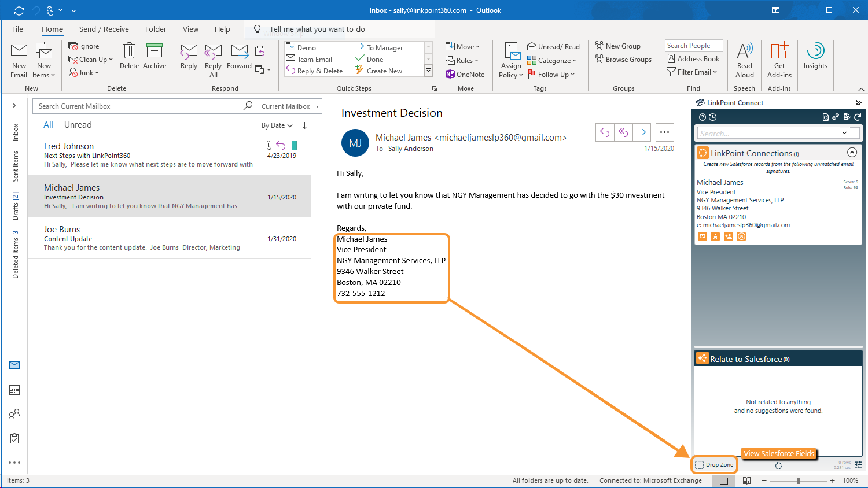Open Address Book
Image resolution: width=868 pixels, height=488 pixels.
(694, 58)
